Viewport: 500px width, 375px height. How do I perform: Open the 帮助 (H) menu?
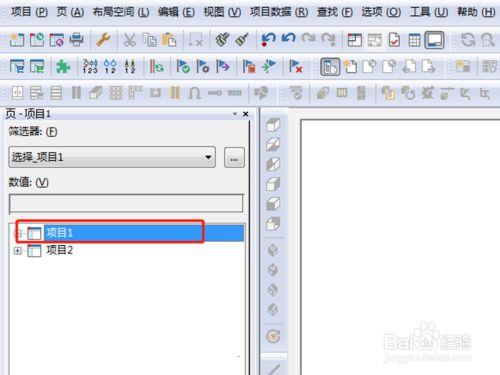tap(476, 12)
